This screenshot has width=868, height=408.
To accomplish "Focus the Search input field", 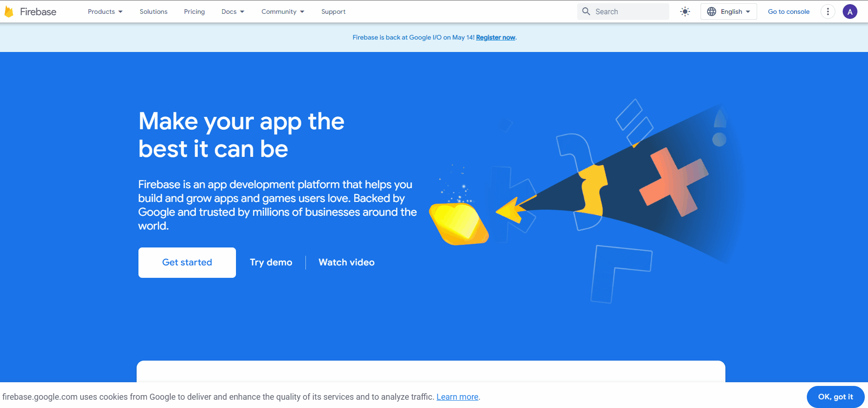I will (x=623, y=11).
